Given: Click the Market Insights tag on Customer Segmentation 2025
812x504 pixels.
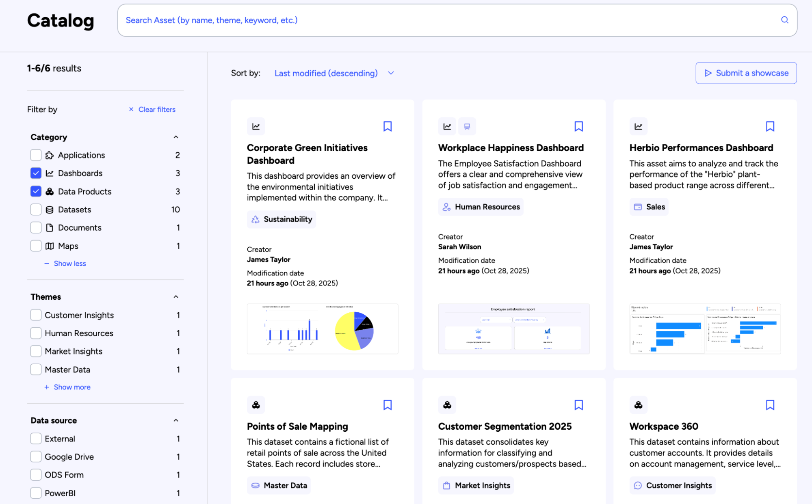Looking at the screenshot, I should (x=475, y=485).
